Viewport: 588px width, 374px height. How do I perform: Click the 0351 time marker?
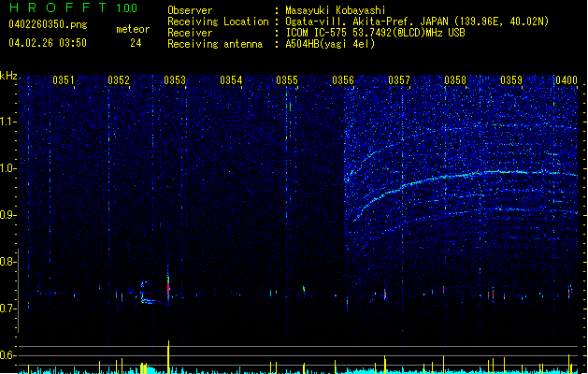tap(64, 80)
